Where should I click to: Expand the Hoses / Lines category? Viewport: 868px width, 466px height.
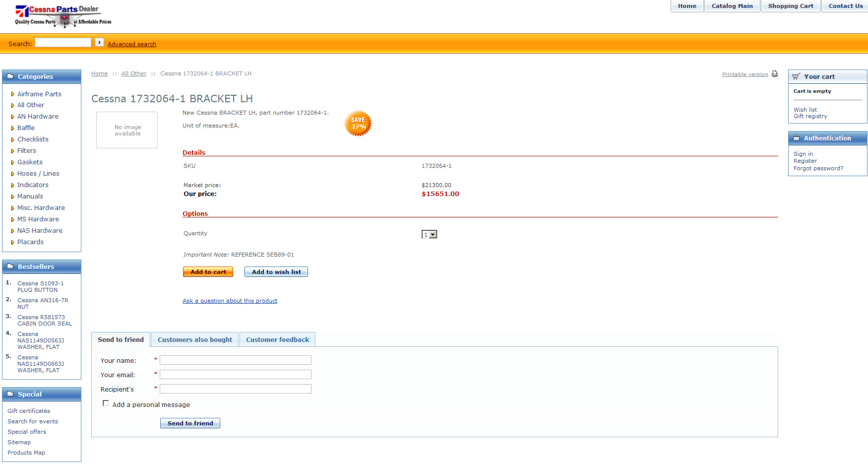(x=38, y=173)
